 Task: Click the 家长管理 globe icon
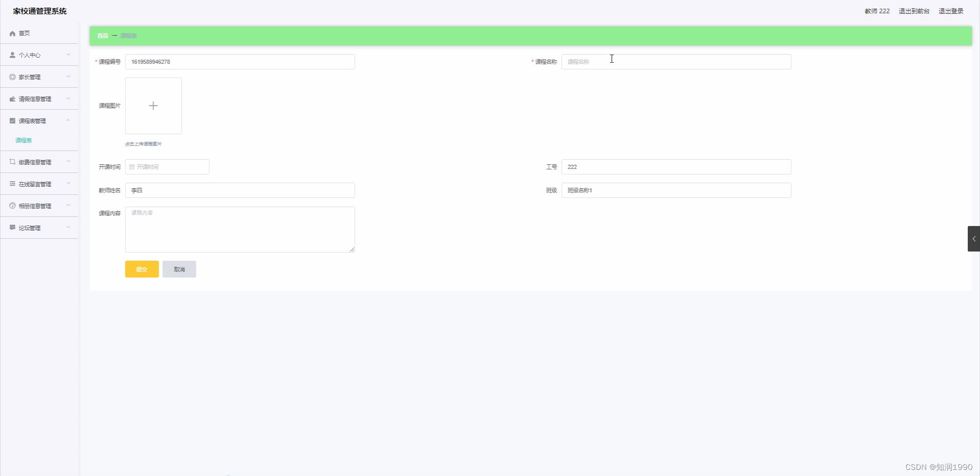(12, 77)
